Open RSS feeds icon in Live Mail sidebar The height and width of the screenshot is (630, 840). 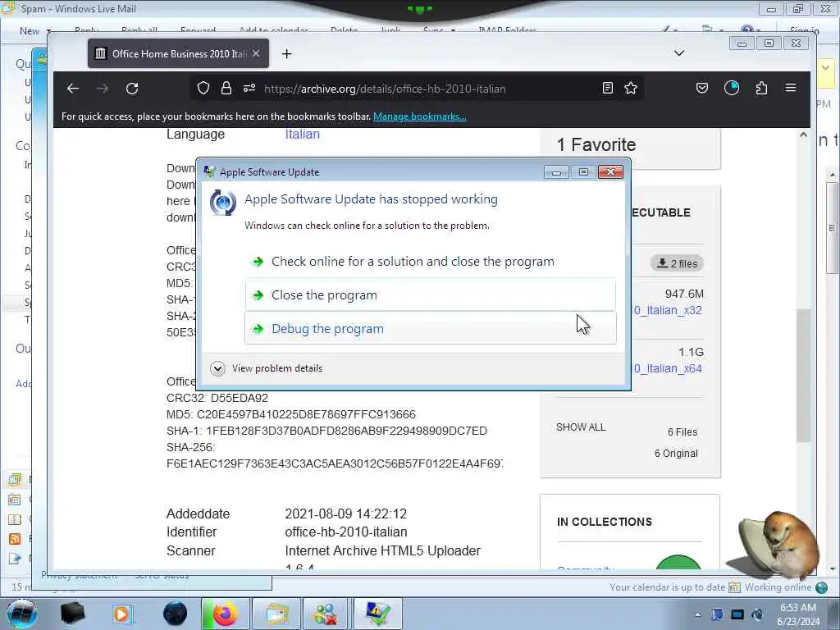tap(15, 539)
